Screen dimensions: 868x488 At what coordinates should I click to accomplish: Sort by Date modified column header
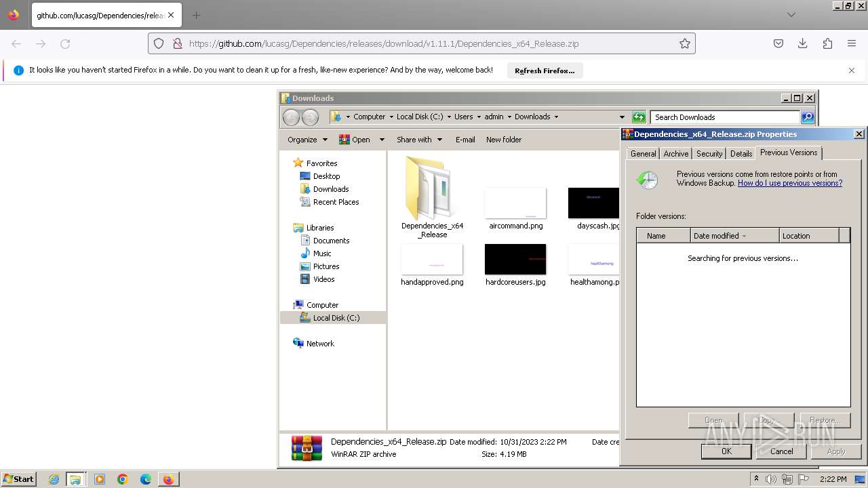[734, 236]
